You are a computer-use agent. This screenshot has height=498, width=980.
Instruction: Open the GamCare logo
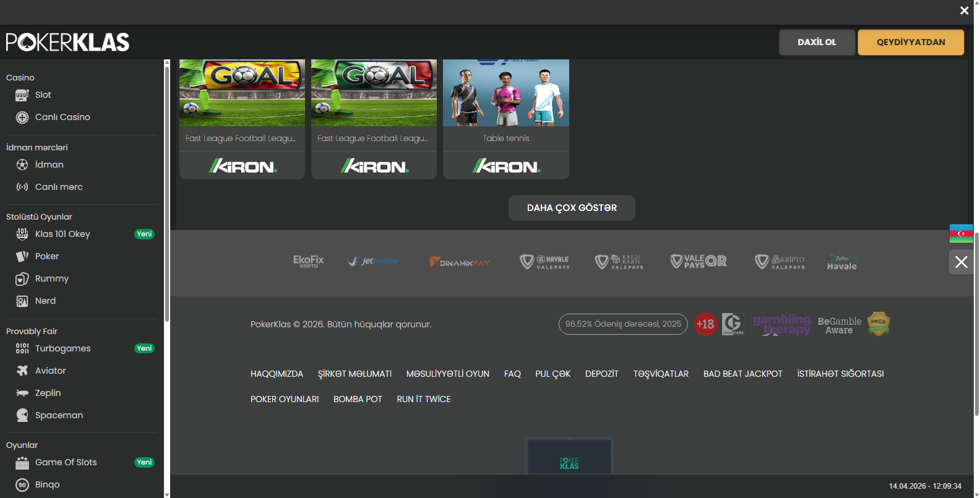(x=733, y=324)
